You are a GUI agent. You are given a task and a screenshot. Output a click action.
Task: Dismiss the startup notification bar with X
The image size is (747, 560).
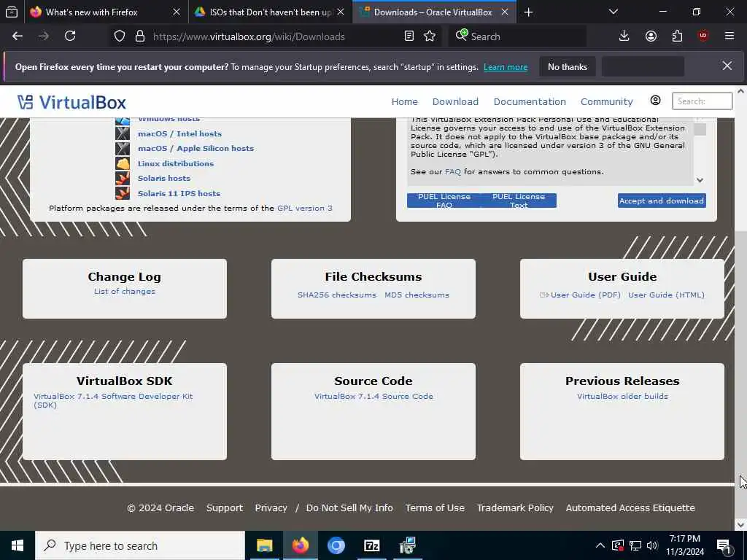point(727,66)
